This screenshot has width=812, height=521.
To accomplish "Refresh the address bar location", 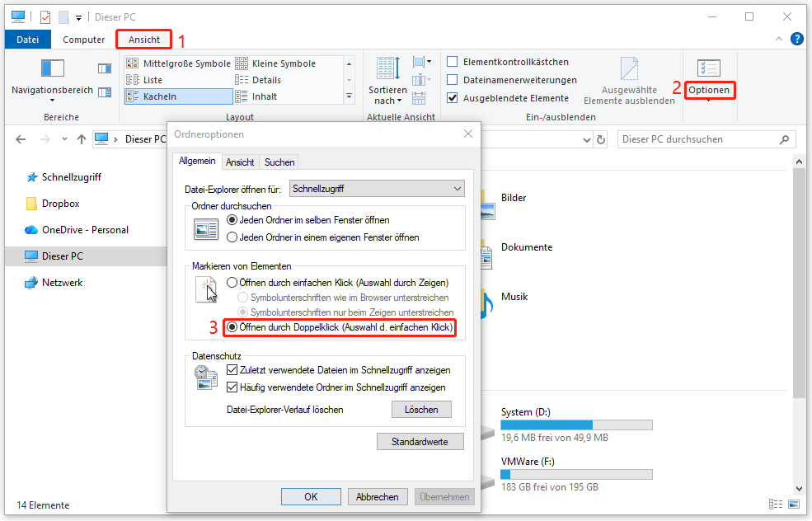I will tap(601, 139).
